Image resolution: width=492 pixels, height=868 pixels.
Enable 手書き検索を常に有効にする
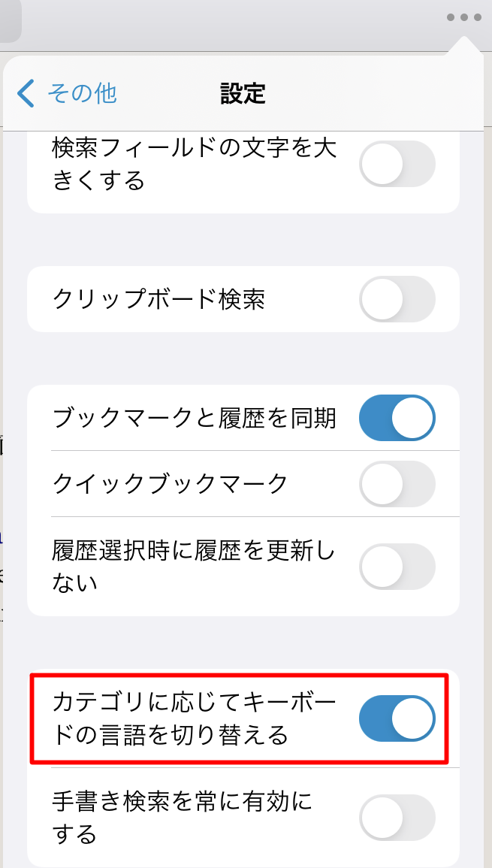click(x=397, y=817)
